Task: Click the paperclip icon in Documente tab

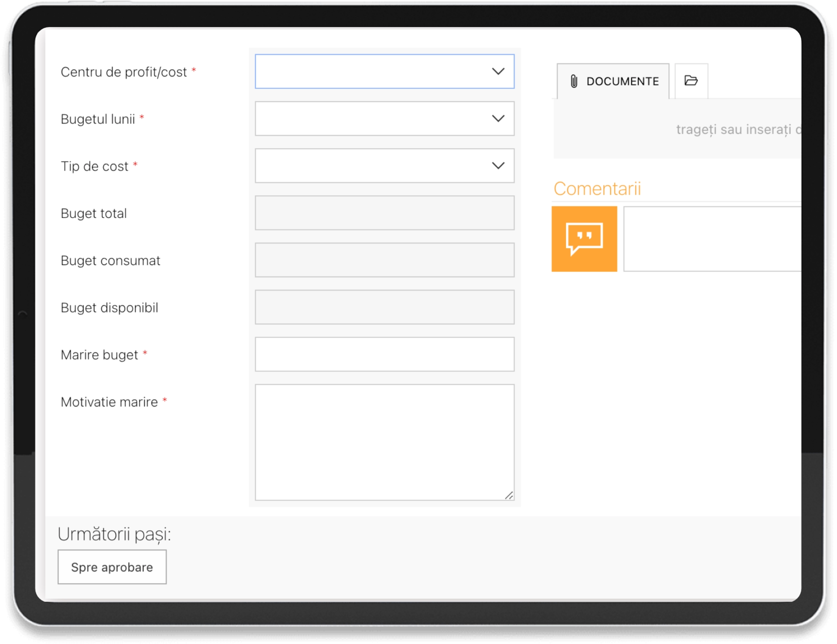Action: (574, 81)
